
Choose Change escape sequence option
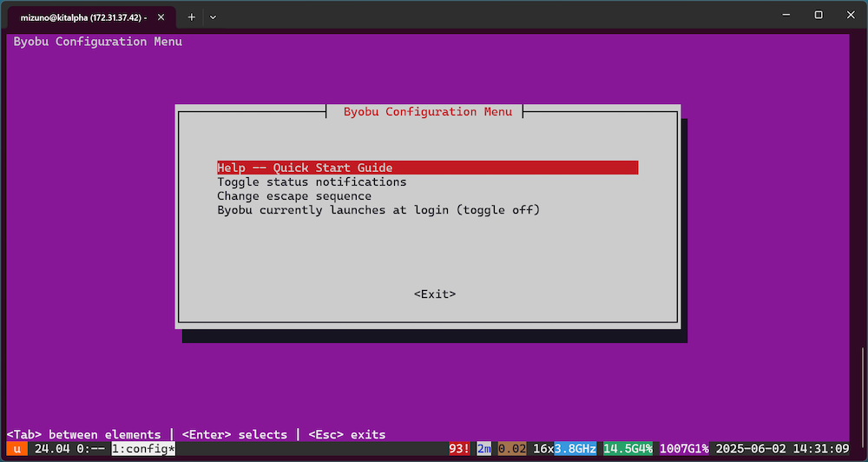[x=294, y=196]
